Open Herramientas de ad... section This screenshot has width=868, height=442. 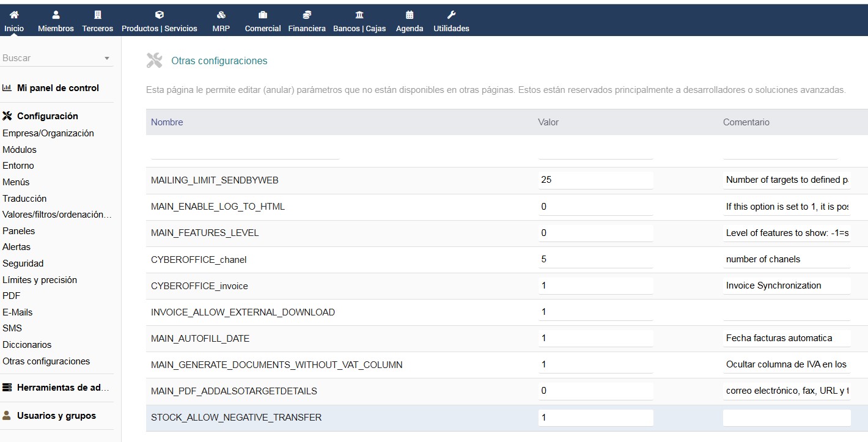64,388
